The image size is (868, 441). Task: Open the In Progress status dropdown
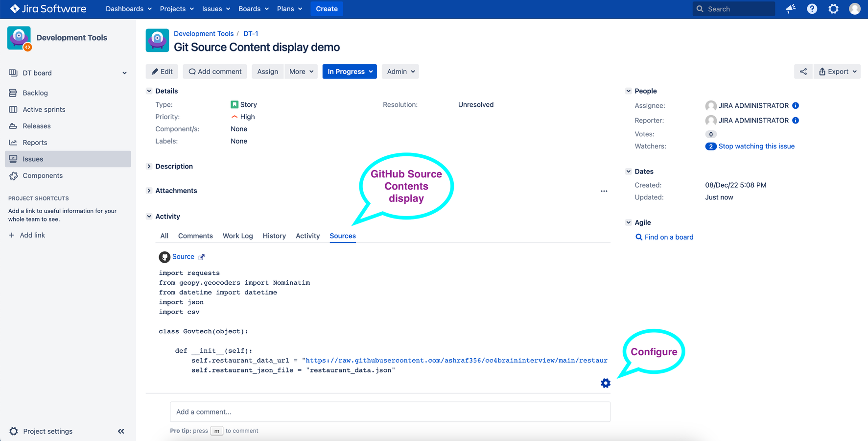point(350,72)
